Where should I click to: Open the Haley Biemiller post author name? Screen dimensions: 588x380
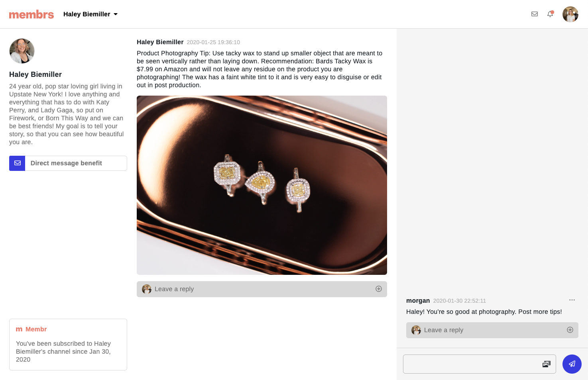[160, 42]
